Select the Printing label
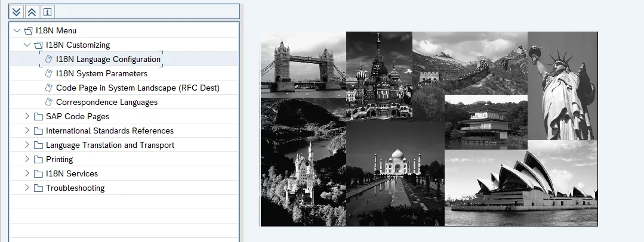Viewport: 644px width, 242px height. pos(60,160)
